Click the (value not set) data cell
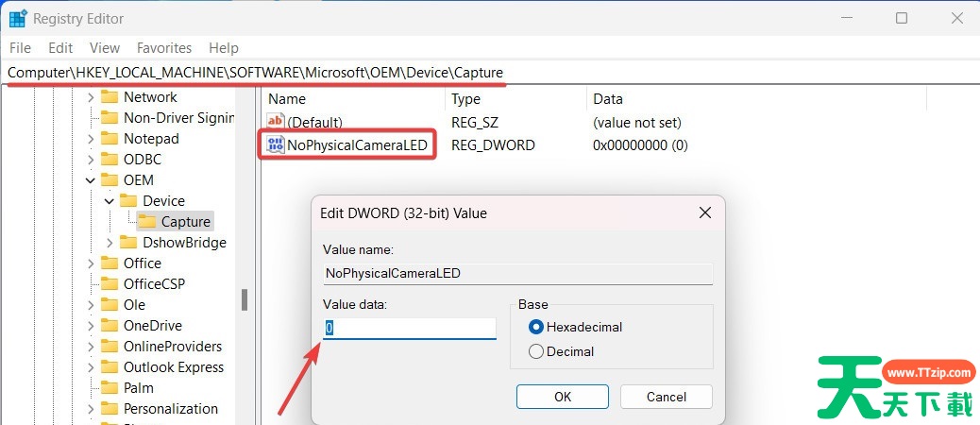This screenshot has height=425, width=980. [637, 122]
